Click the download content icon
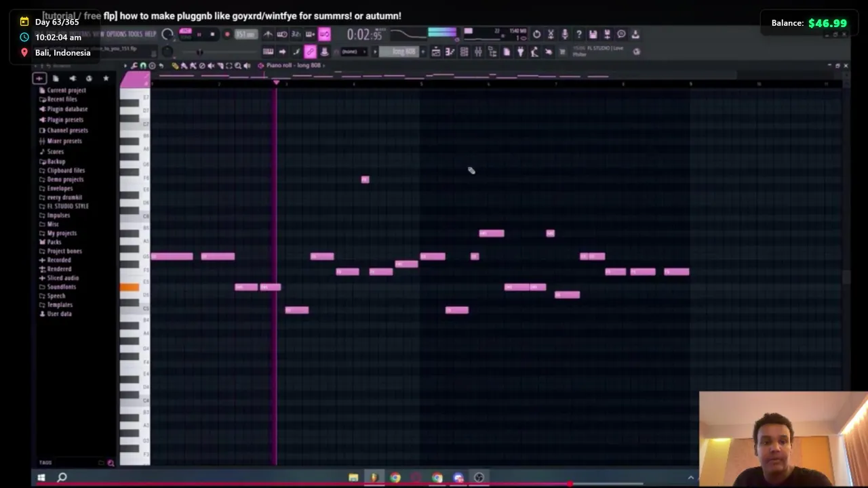The width and height of the screenshot is (868, 488). [x=635, y=34]
